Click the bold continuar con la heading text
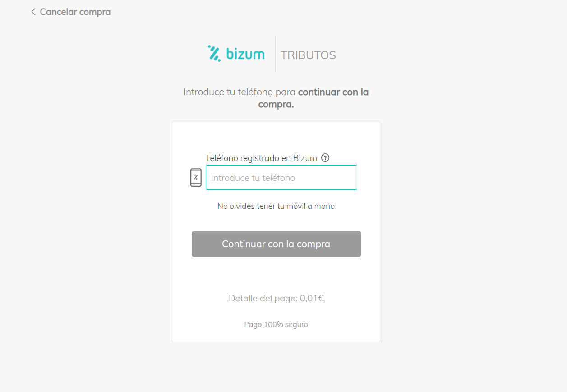Image resolution: width=567 pixels, height=392 pixels. click(x=333, y=92)
